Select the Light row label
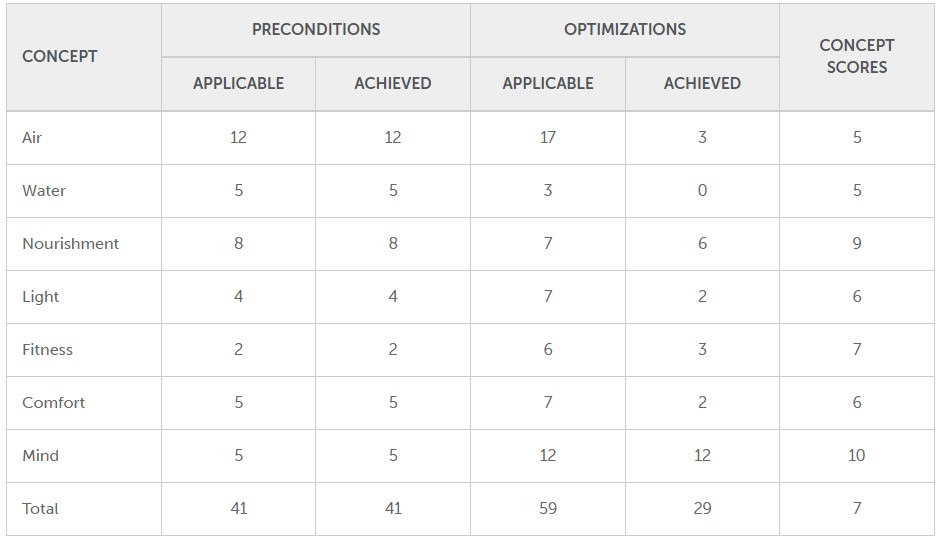941x541 pixels. pyautogui.click(x=40, y=297)
